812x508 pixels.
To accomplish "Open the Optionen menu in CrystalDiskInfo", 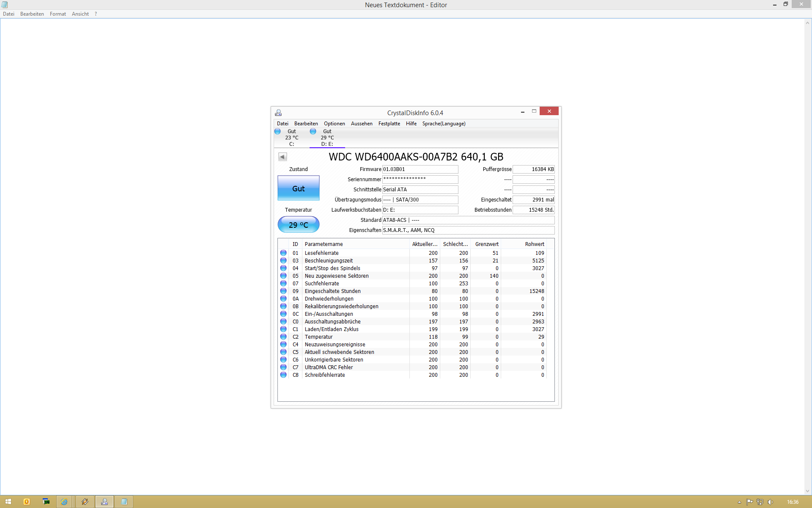I will click(x=334, y=124).
